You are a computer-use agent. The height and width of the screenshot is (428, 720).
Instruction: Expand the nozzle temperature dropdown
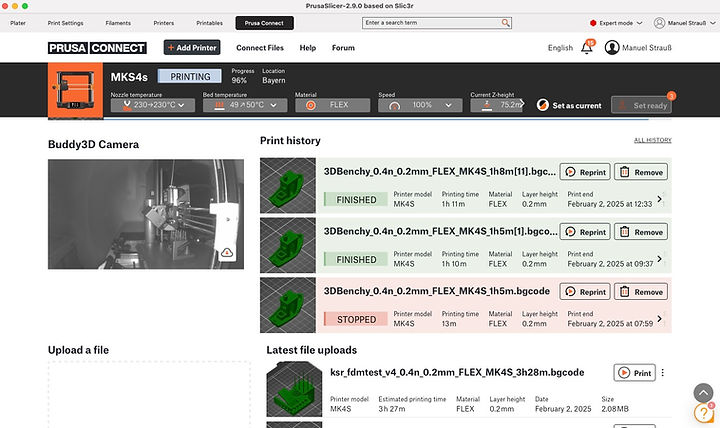[x=153, y=105]
